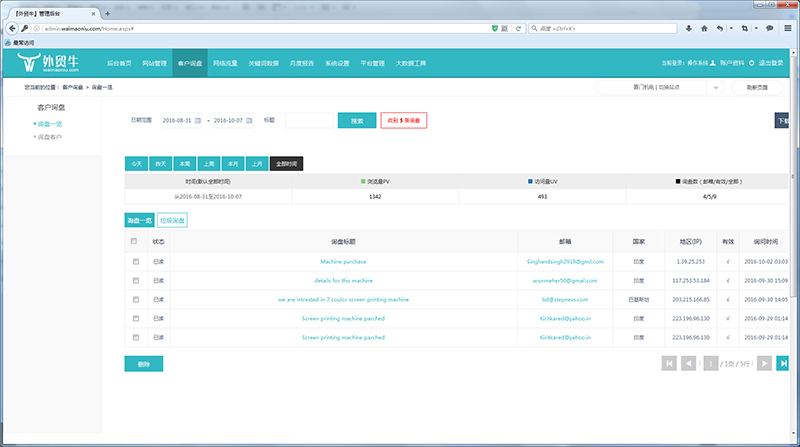Expand the 切换站点 site switch dropdown
The width and height of the screenshot is (800, 447).
pyautogui.click(x=713, y=88)
